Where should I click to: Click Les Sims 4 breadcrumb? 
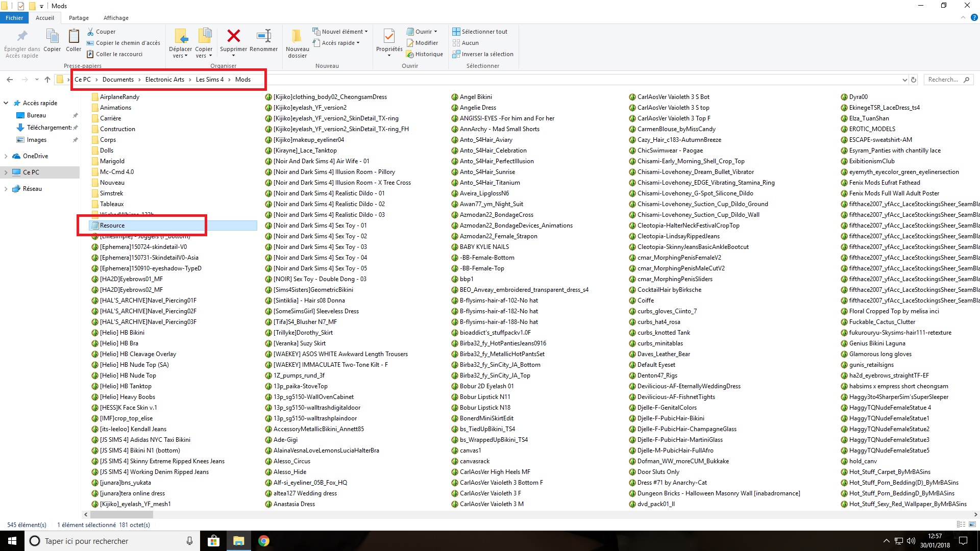tap(210, 80)
